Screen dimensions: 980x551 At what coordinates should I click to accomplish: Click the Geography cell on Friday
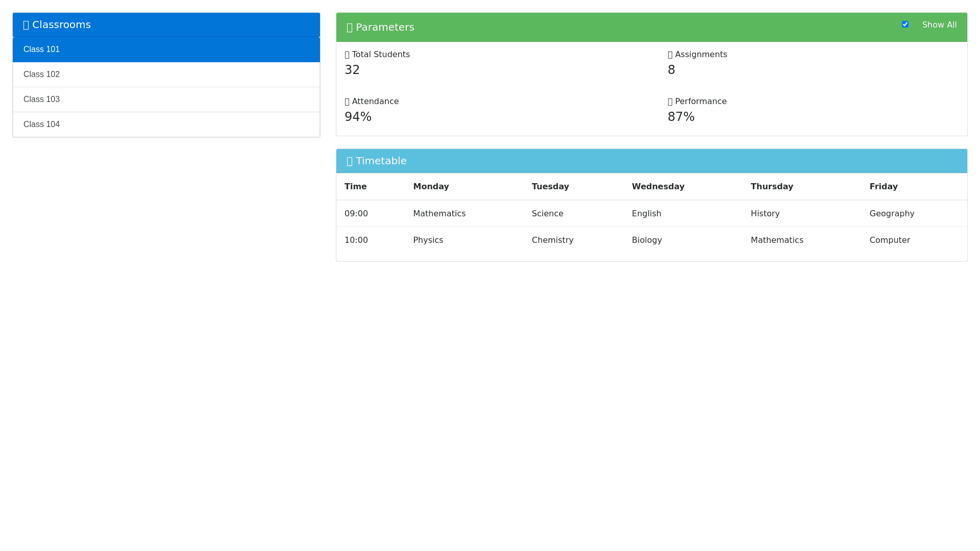[892, 214]
